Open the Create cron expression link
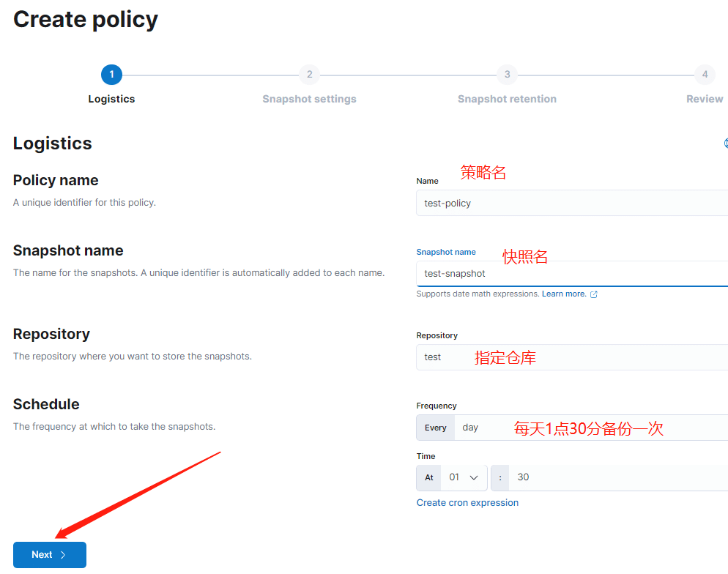Viewport: 728px width, 574px height. tap(467, 502)
